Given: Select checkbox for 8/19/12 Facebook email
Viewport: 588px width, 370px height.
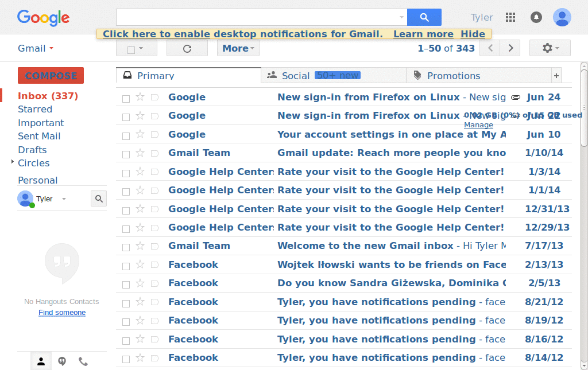Looking at the screenshot, I should [126, 322].
